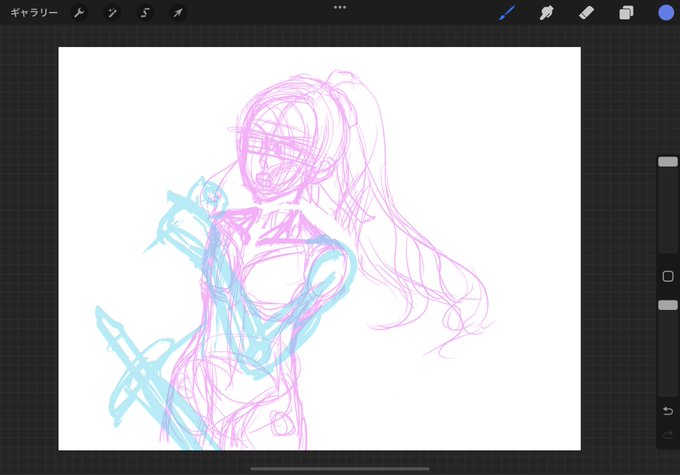680x475 pixels.
Task: Tap the home indicator bar at bottom
Action: 340,468
